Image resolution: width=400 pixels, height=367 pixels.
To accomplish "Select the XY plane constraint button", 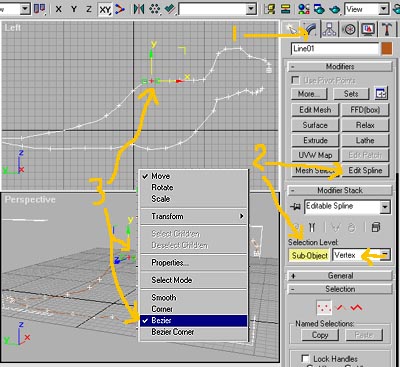I will click(105, 9).
